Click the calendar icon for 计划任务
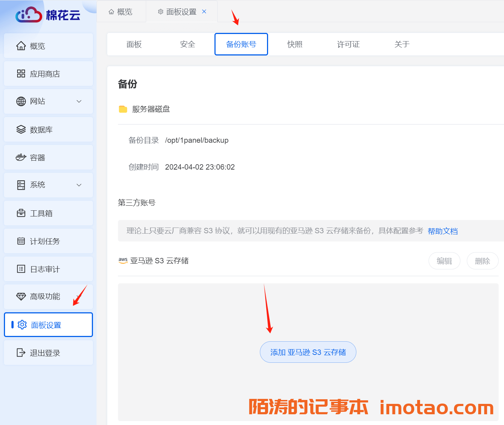This screenshot has width=504, height=425. tap(21, 241)
